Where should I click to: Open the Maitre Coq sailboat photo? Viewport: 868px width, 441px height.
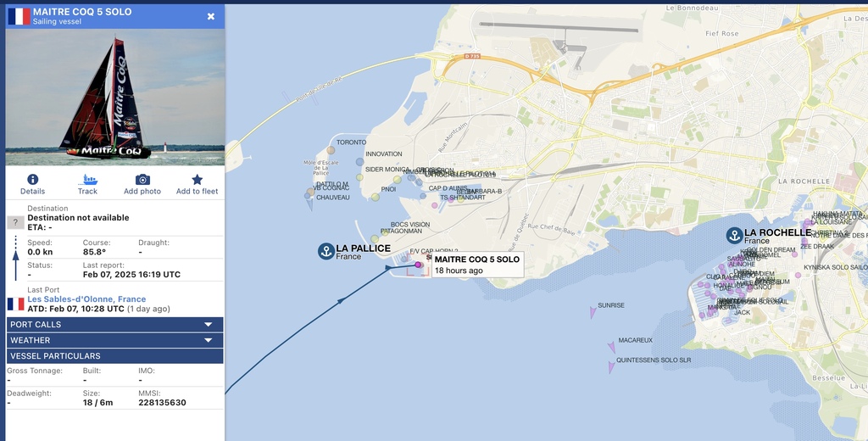[115, 97]
